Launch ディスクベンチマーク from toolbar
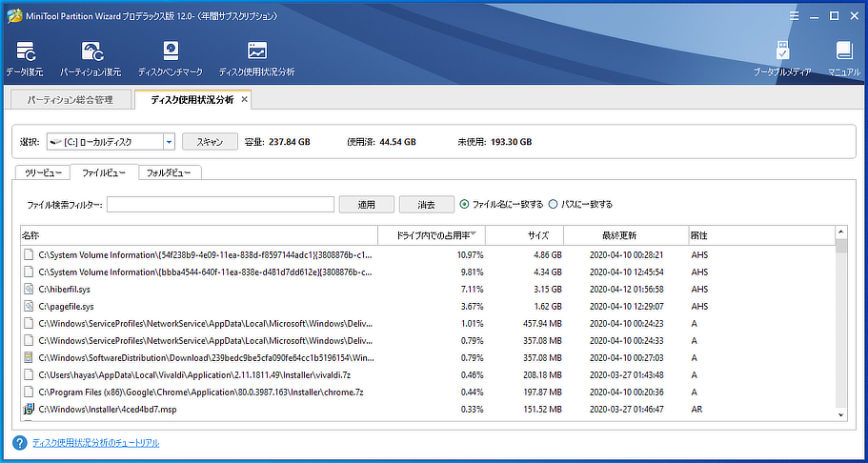This screenshot has width=868, height=463. pyautogui.click(x=170, y=58)
